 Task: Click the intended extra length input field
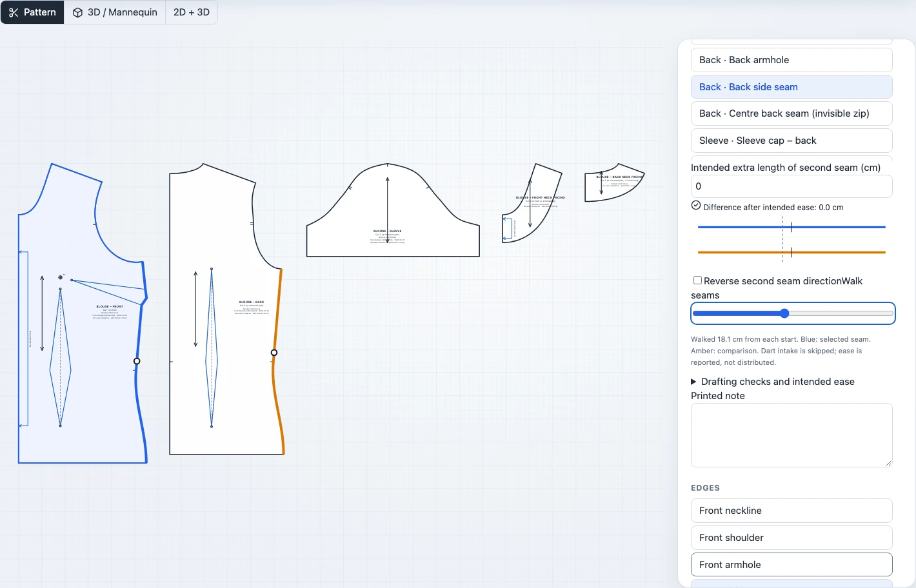pyautogui.click(x=792, y=186)
